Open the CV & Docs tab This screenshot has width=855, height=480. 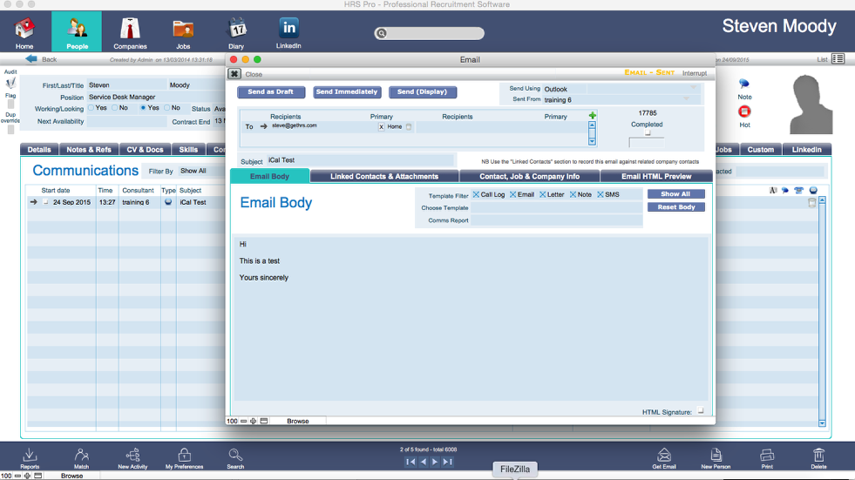[x=144, y=149]
